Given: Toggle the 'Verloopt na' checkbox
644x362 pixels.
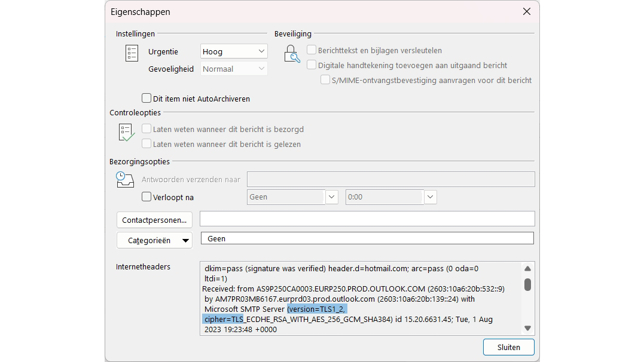Looking at the screenshot, I should [146, 197].
